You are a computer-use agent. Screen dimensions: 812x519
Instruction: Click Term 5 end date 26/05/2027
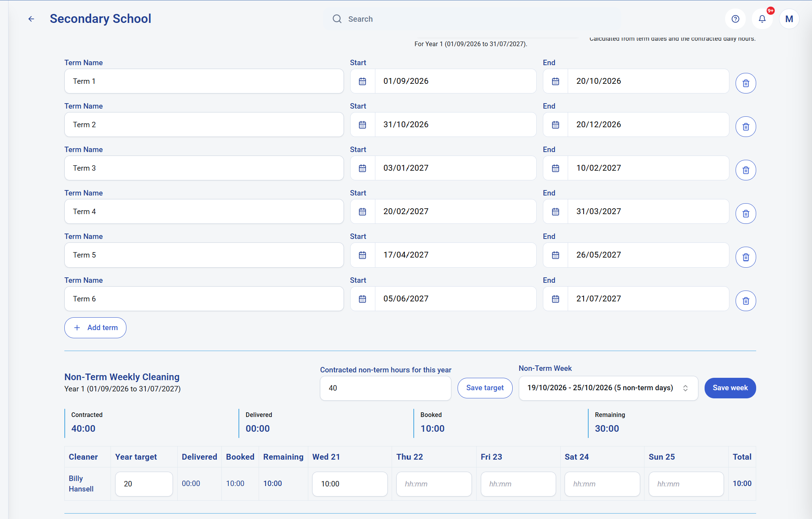point(648,255)
